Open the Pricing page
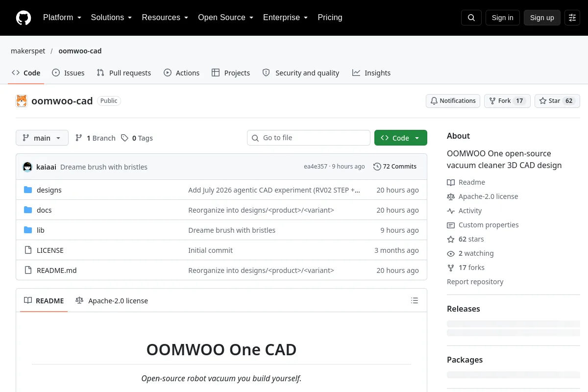The height and width of the screenshot is (392, 588). coord(330,18)
